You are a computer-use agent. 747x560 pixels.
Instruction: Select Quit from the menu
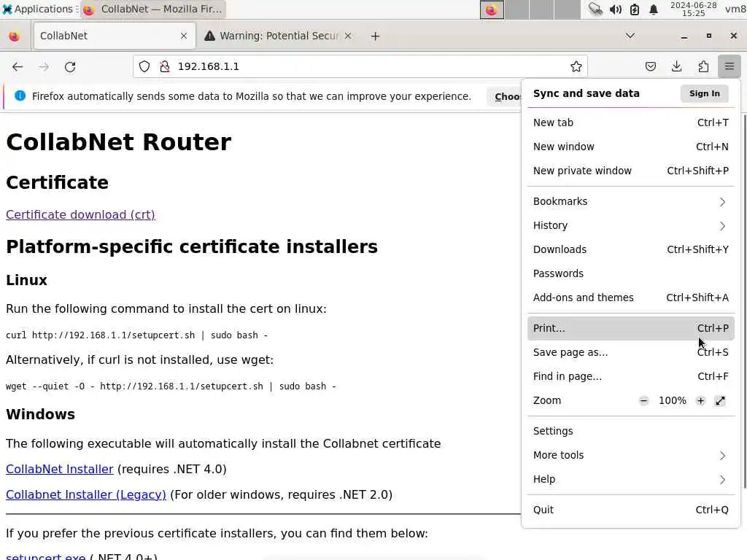631,510
